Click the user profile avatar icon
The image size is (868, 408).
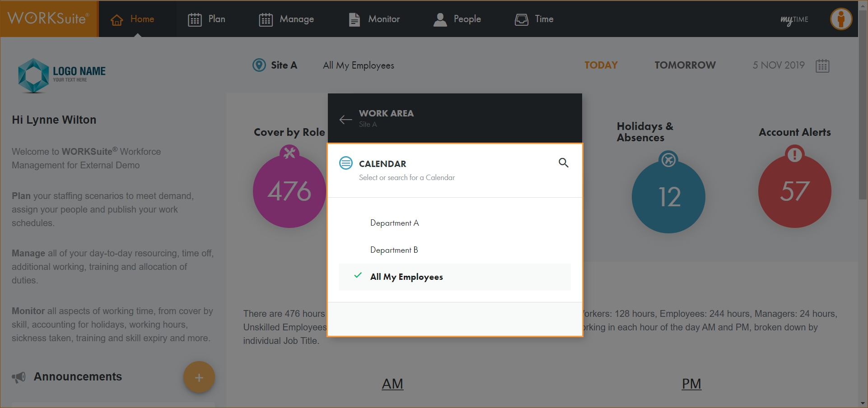(841, 19)
